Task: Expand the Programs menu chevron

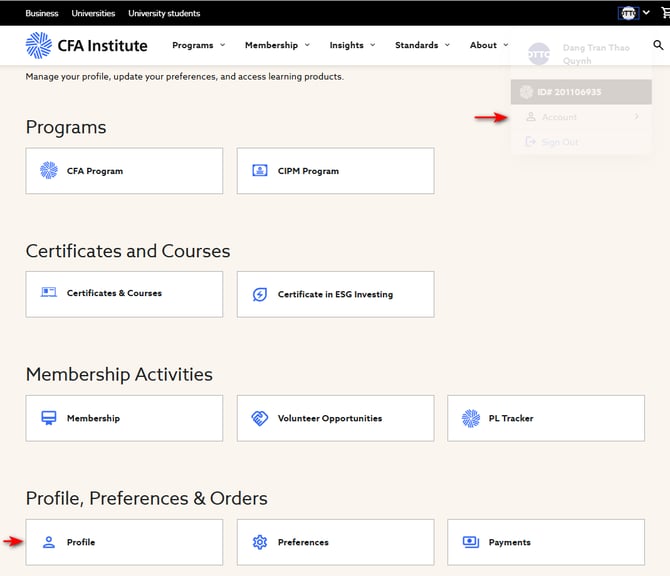Action: pos(223,45)
